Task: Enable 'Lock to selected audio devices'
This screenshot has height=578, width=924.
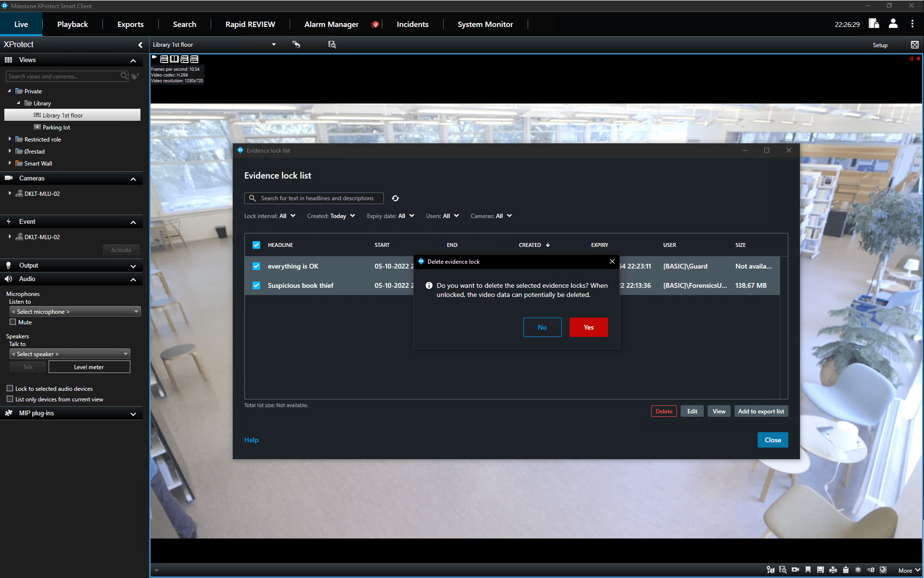Action: pyautogui.click(x=10, y=388)
